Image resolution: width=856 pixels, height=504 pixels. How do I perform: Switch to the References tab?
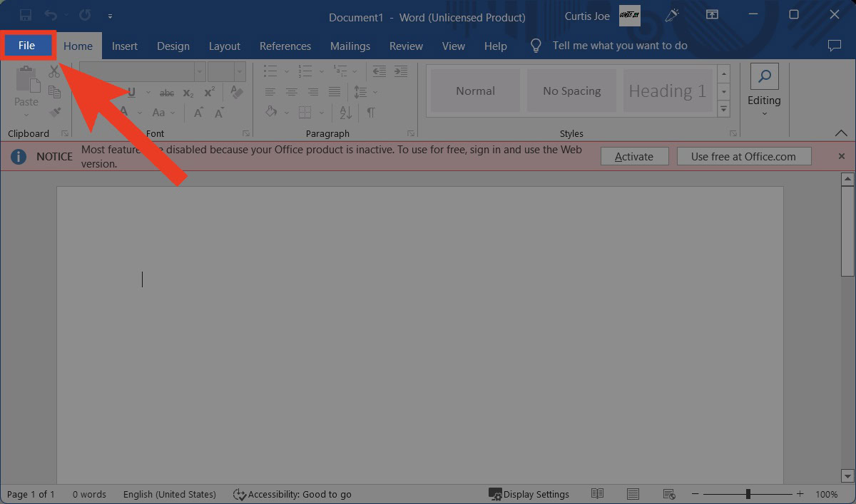point(285,46)
